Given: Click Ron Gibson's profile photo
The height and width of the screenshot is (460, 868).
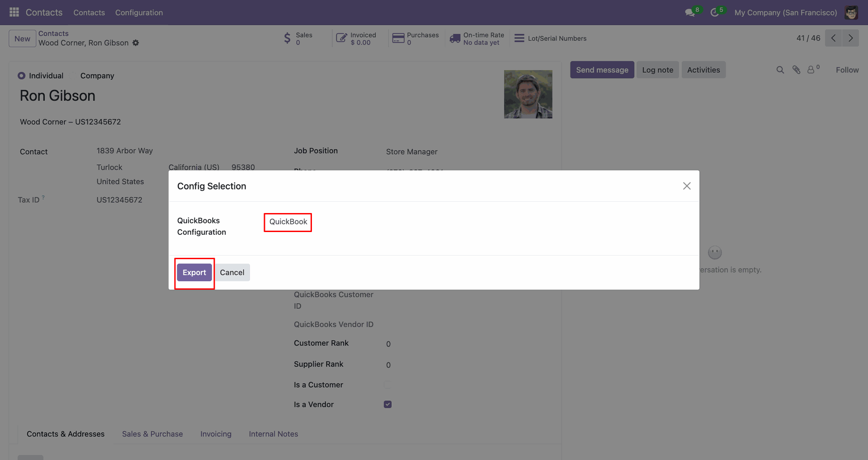Looking at the screenshot, I should coord(528,95).
